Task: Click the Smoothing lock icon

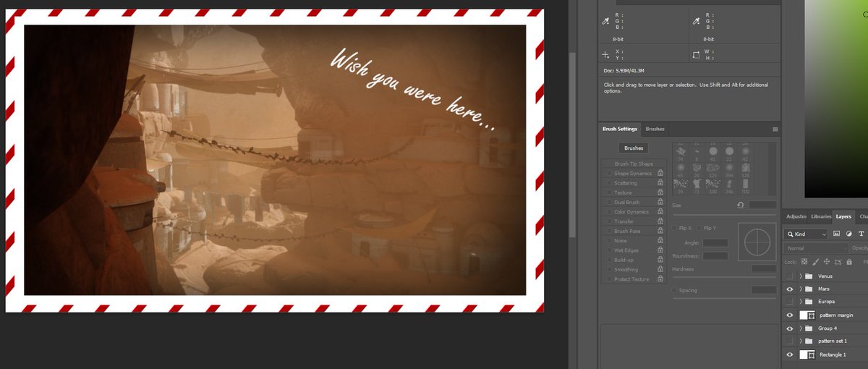Action: [x=660, y=269]
